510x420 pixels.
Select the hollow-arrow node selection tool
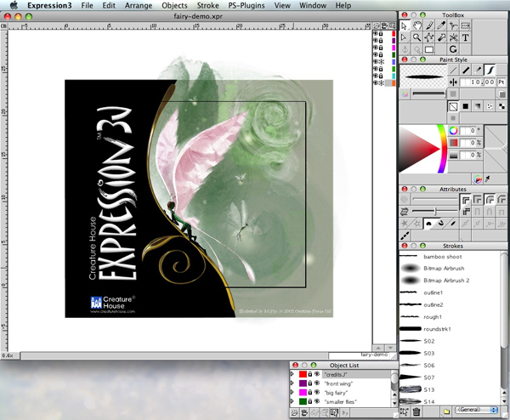[x=405, y=37]
